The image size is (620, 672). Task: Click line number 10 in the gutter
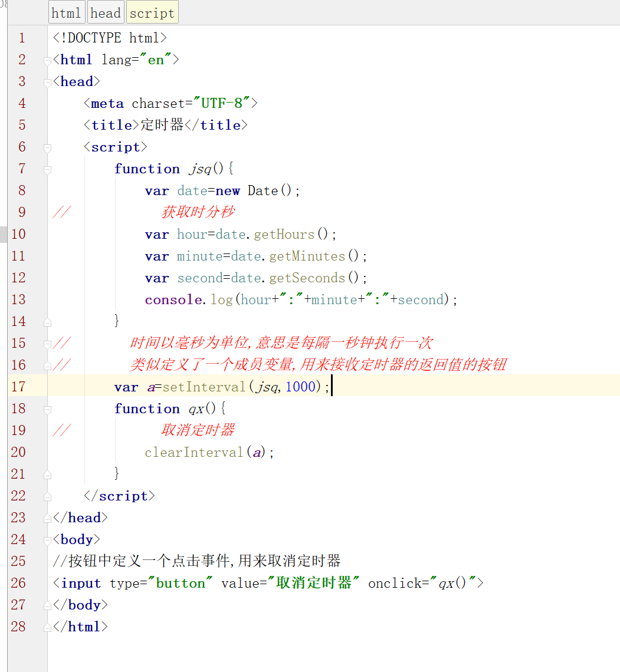18,234
